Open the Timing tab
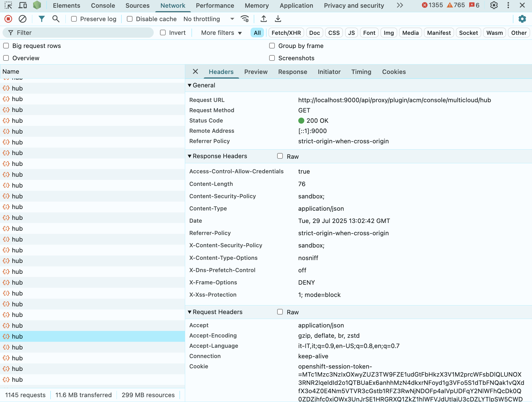This screenshot has height=402, width=532. click(361, 72)
